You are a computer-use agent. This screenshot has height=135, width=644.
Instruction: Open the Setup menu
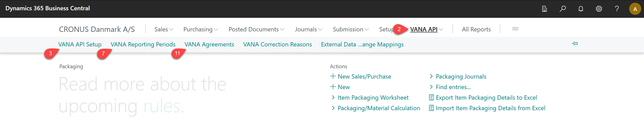pos(386,29)
